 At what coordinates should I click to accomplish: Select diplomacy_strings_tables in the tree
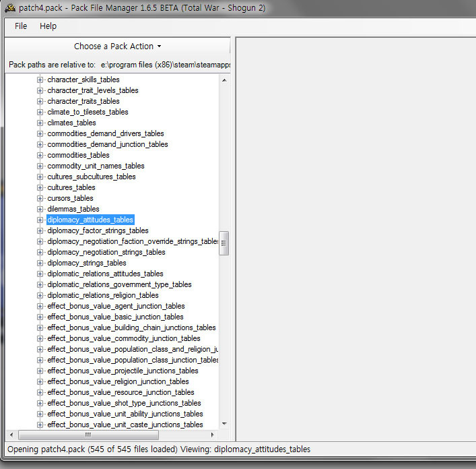(87, 263)
